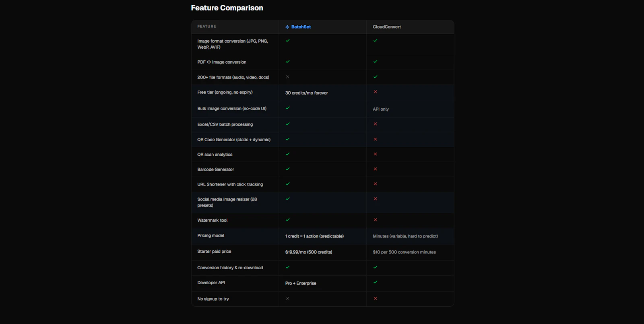Click 'QR scan analytics' label
The height and width of the screenshot is (324, 644).
pyautogui.click(x=215, y=155)
